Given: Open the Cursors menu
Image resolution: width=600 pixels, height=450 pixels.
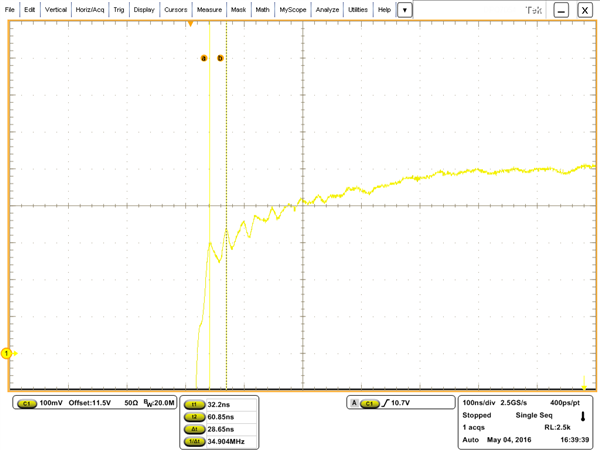Looking at the screenshot, I should pos(176,10).
